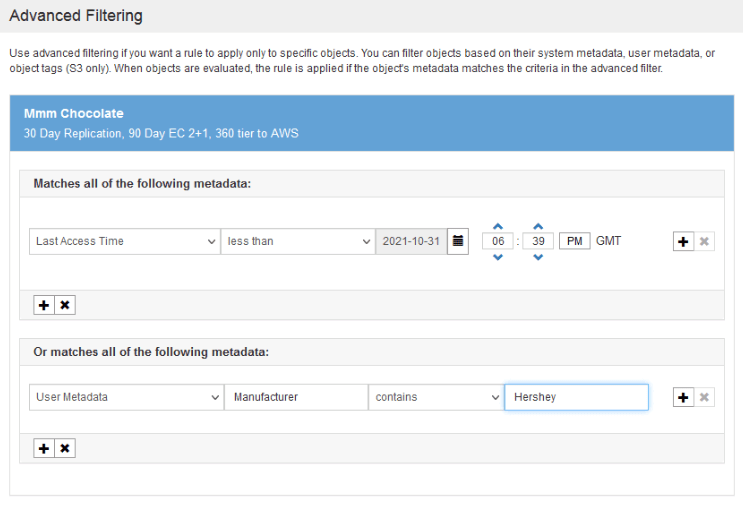Click the Hershey value field
The image size is (743, 507).
577,397
